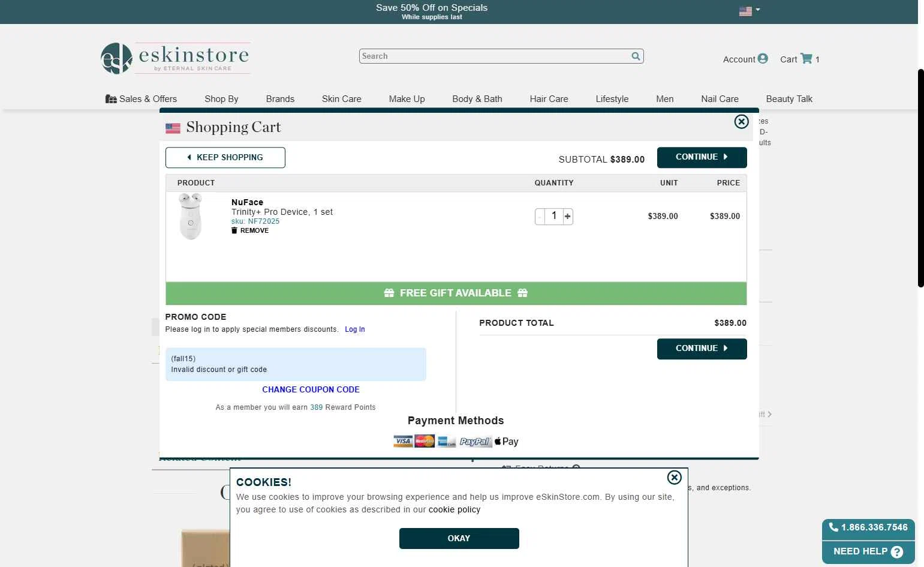The height and width of the screenshot is (567, 924).
Task: Click the REMOVE trash icon
Action: (234, 230)
